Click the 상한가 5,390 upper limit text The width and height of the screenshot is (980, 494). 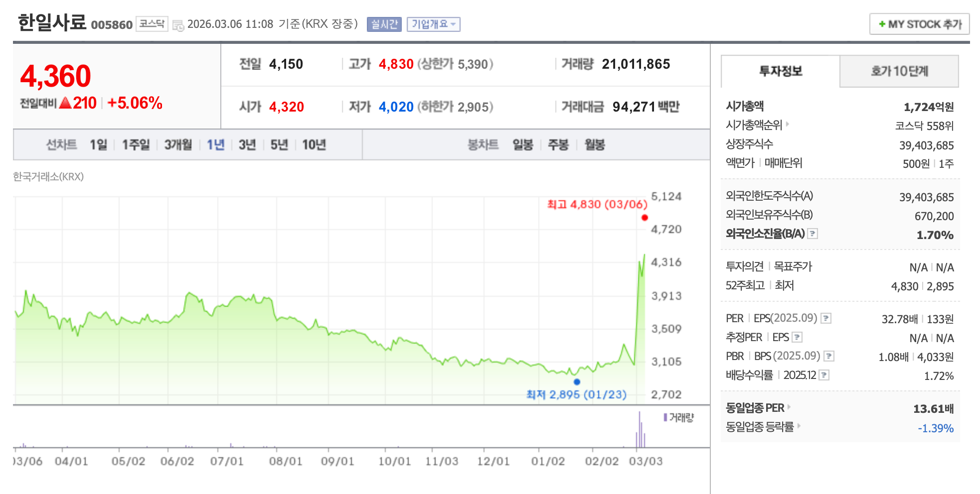(455, 64)
